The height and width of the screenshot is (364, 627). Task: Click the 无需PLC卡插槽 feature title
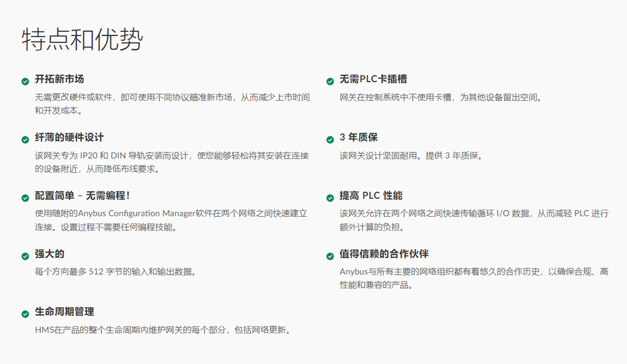(374, 79)
